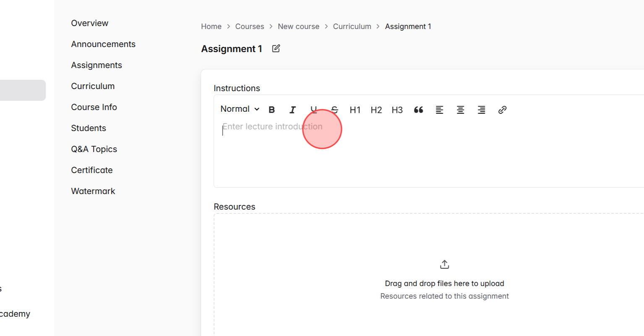Format text as Heading 3

click(x=397, y=110)
